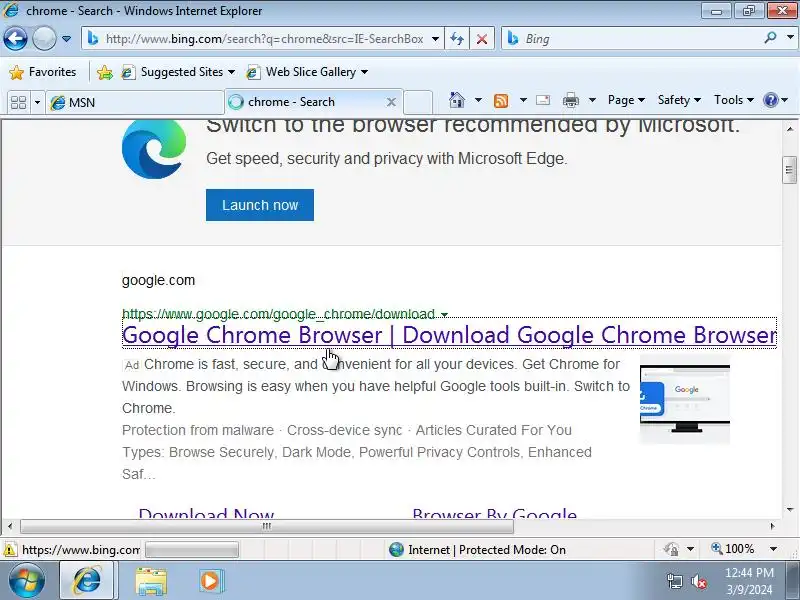
Task: Expand the tab list dropdown arrow
Action: 37,103
